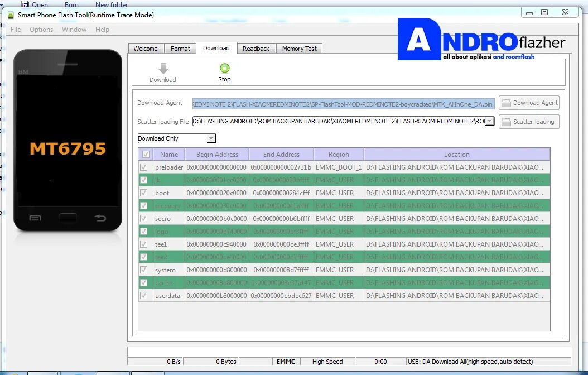Open the File menu
The width and height of the screenshot is (588, 375).
(16, 29)
